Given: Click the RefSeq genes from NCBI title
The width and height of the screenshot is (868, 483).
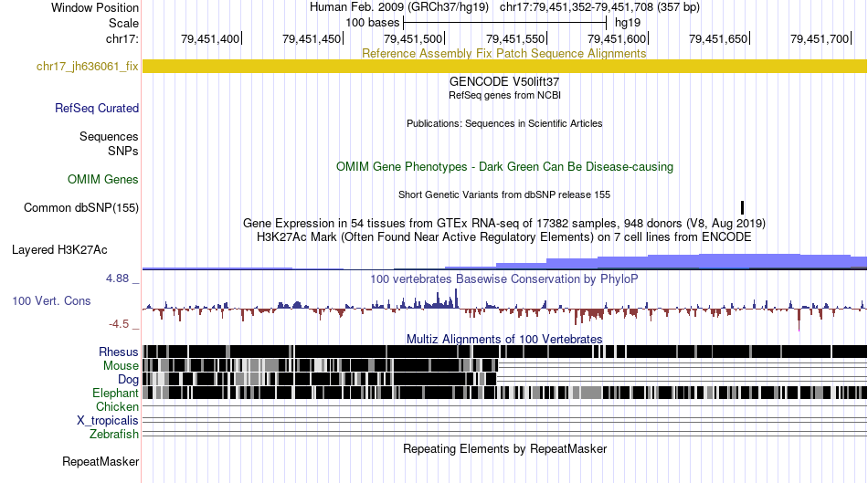Looking at the screenshot, I should coord(504,95).
